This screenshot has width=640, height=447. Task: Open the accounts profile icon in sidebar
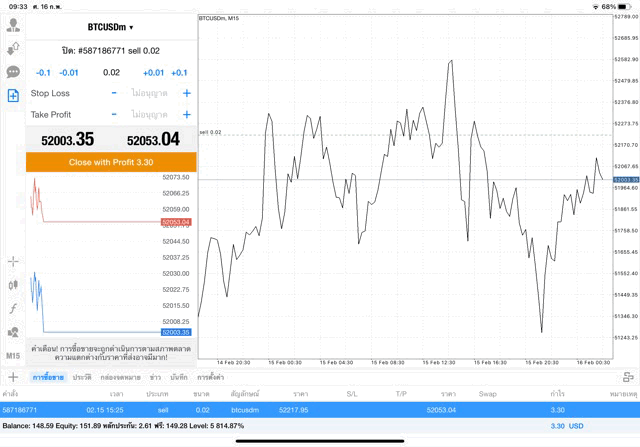[x=13, y=25]
